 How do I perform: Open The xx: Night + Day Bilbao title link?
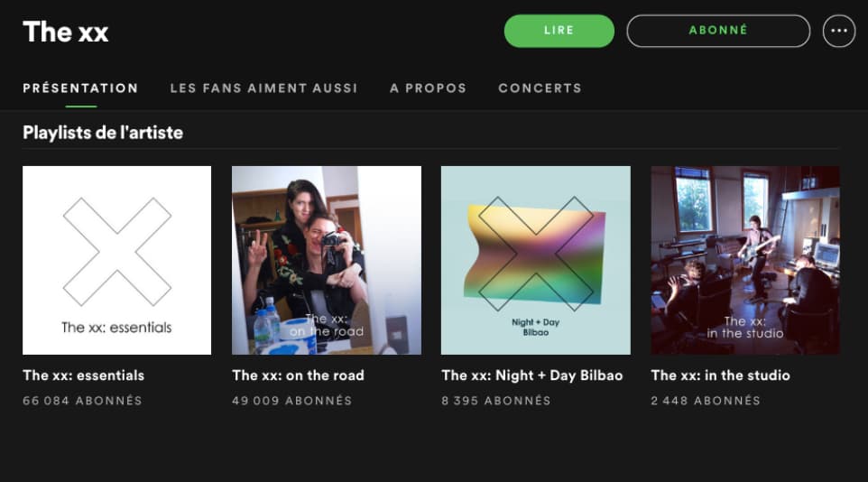pyautogui.click(x=532, y=375)
